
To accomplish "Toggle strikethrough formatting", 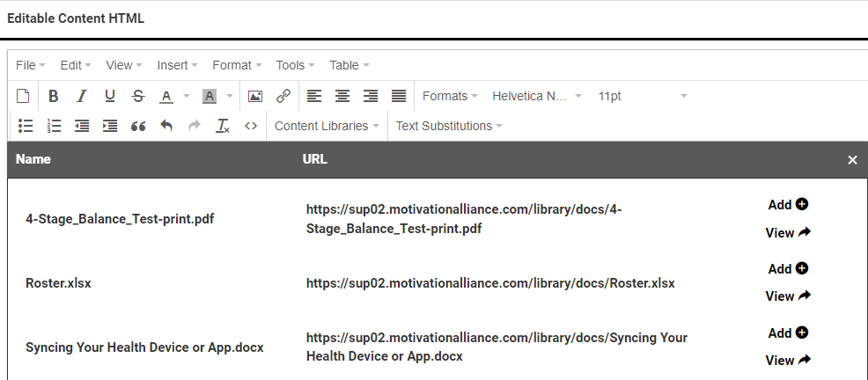I will (x=138, y=96).
